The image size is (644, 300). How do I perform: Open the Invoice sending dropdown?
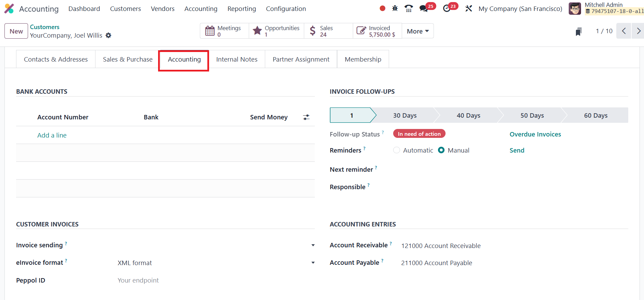tap(313, 245)
